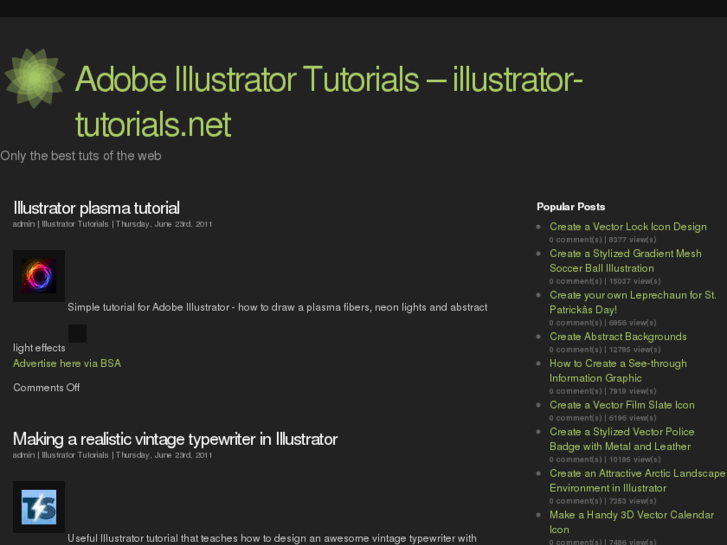Open the Advertise here via BSA link
The image size is (727, 545).
(67, 363)
